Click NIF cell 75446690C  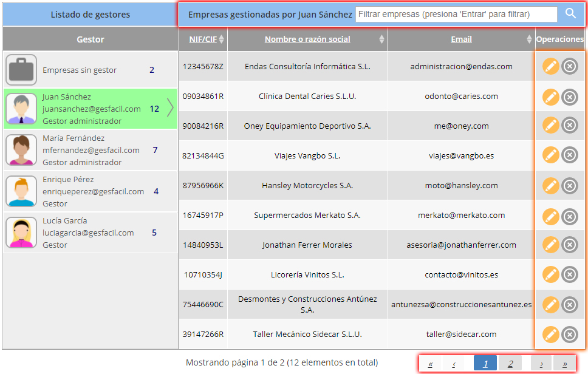203,304
